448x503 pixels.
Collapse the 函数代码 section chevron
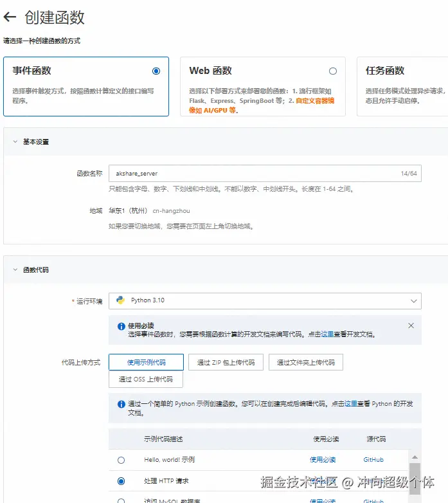coord(15,270)
